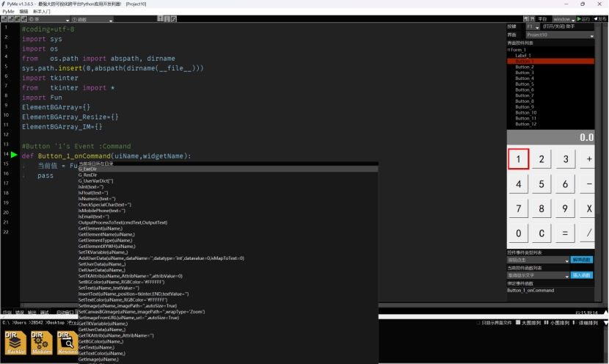Click the green breakpoint arrow at line 14

click(x=14, y=155)
